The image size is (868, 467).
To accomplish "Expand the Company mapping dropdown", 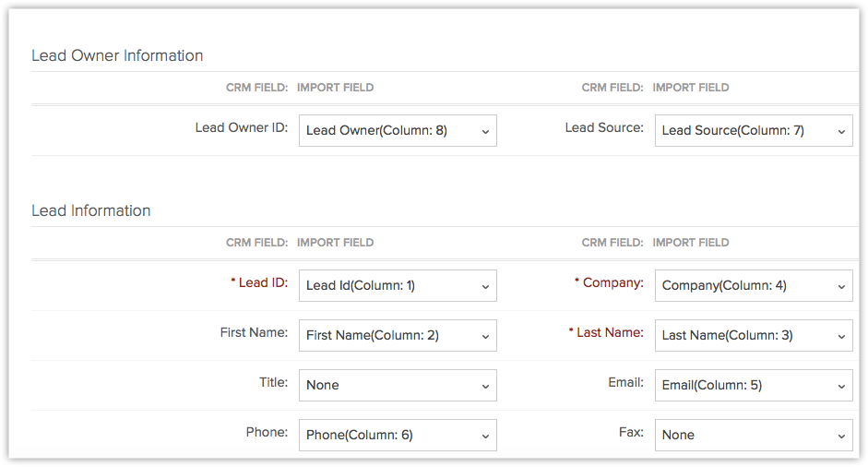I will click(754, 286).
